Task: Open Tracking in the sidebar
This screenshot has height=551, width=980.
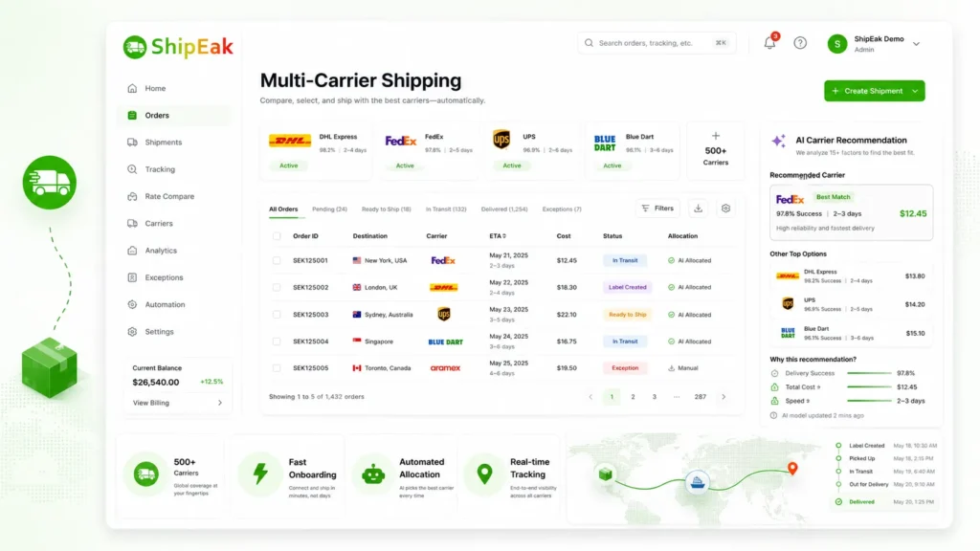Action: pos(174,169)
